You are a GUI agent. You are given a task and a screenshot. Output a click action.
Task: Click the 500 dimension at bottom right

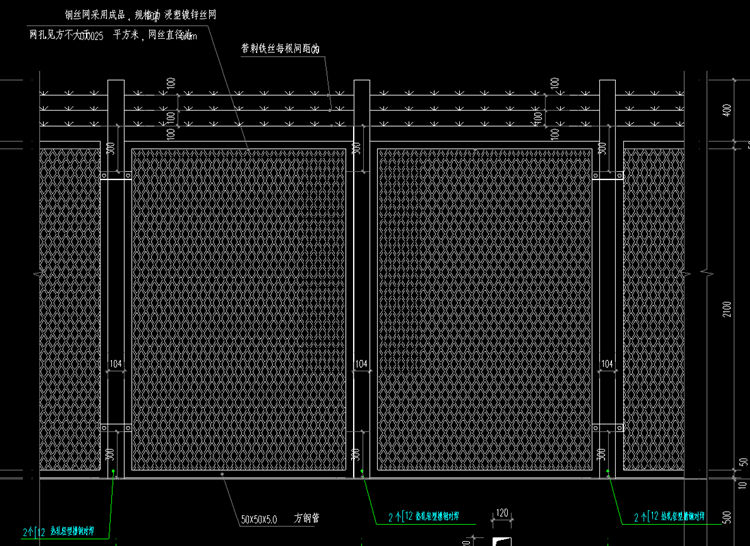pyautogui.click(x=738, y=518)
